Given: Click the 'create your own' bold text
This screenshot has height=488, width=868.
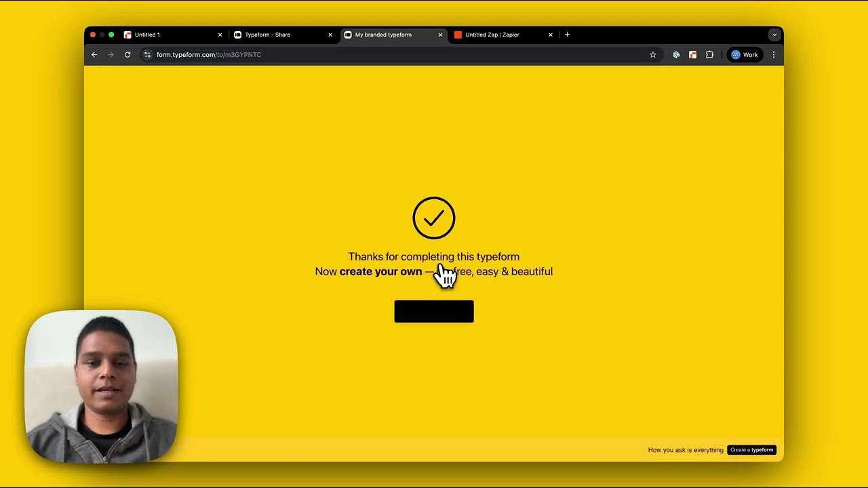Looking at the screenshot, I should (x=380, y=272).
